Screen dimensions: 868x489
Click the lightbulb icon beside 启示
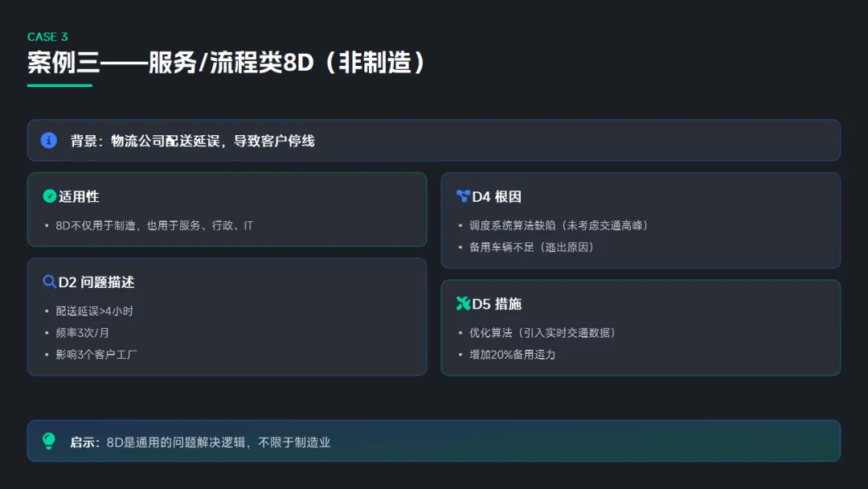click(49, 441)
